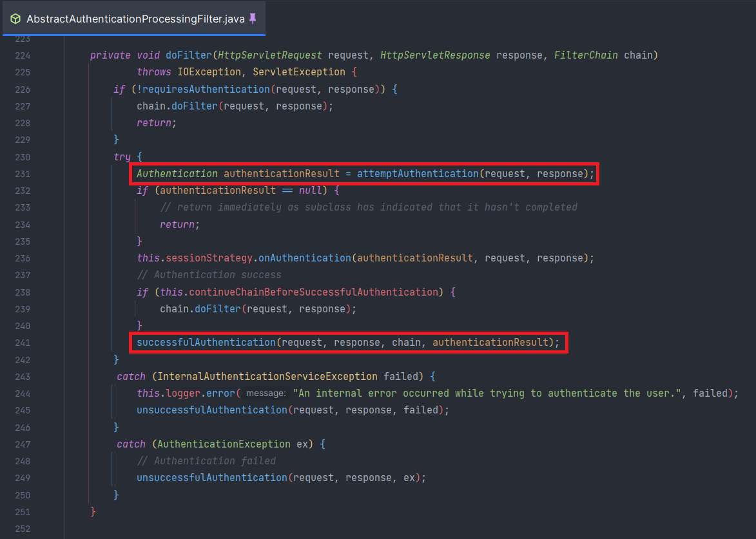Click the comment on line 233
Image resolution: width=756 pixels, height=539 pixels.
coord(369,207)
